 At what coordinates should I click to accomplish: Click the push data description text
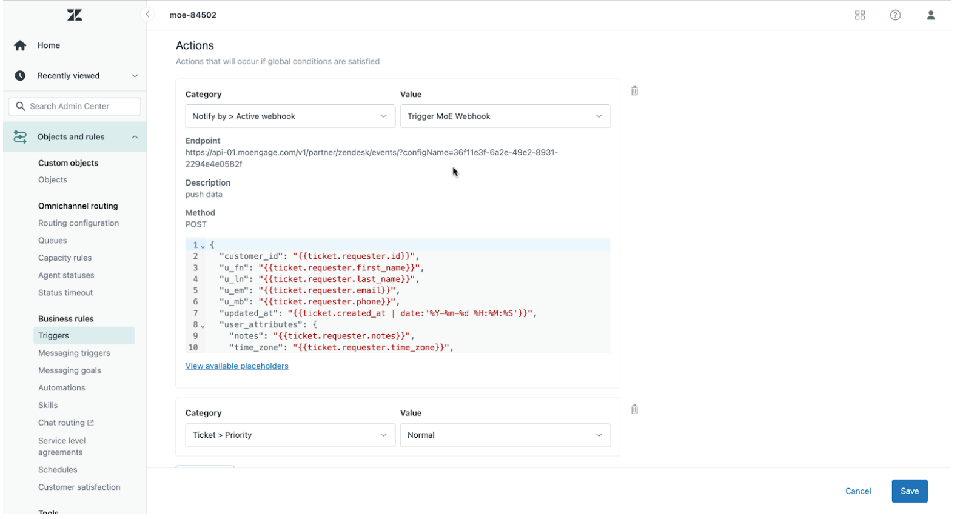204,195
